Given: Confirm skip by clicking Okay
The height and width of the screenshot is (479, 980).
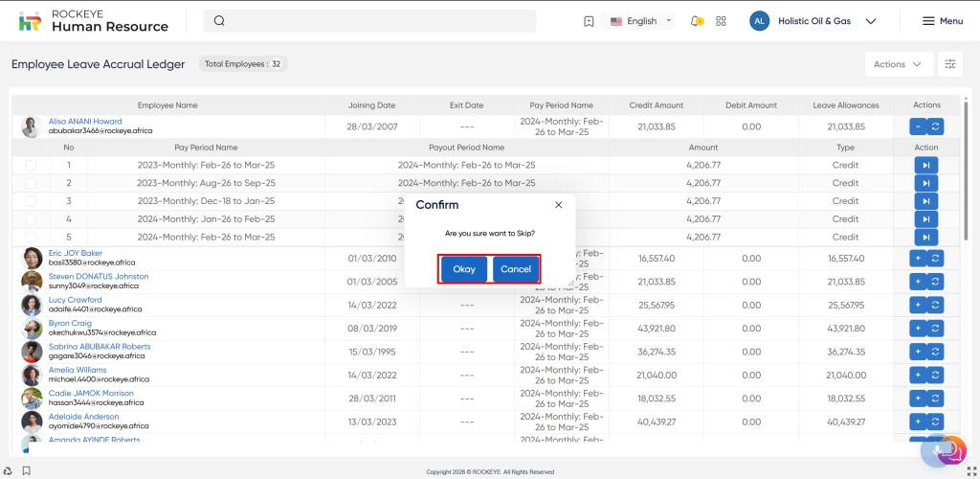Looking at the screenshot, I should click(x=464, y=269).
